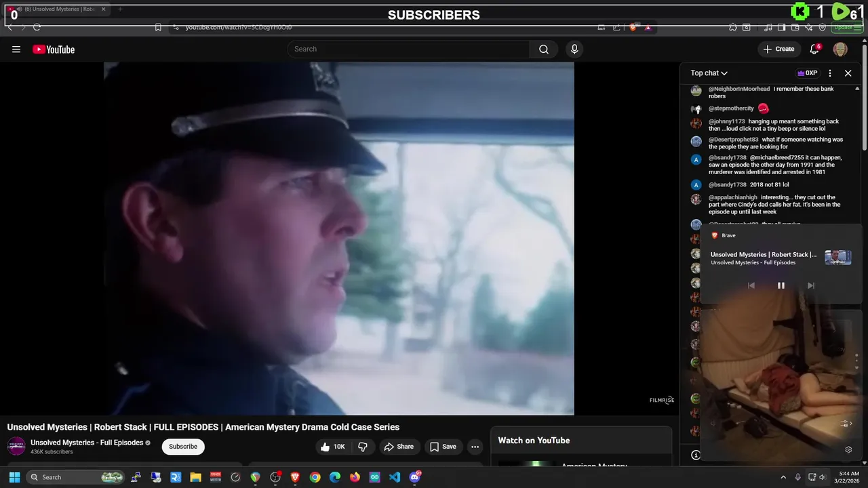Show hidden system tray icons chevron
Screen dimensions: 868x488
783,477
